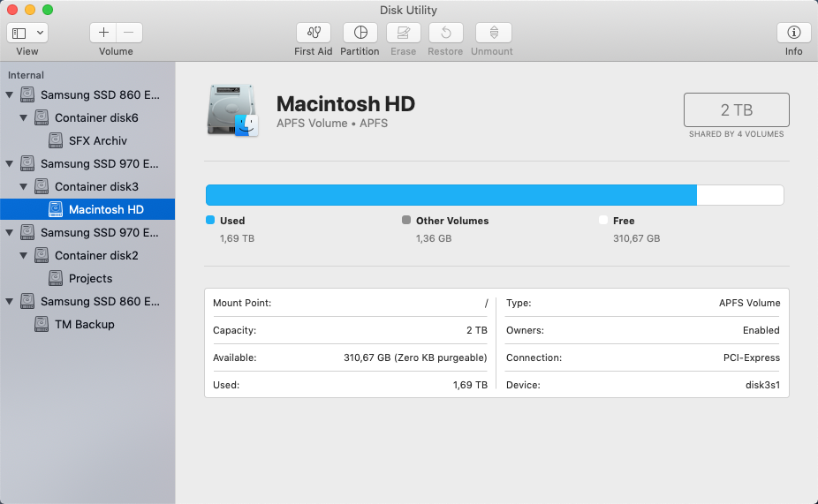Click the Device disk3s1 value
Viewport: 818px width, 504px height.
[x=762, y=385]
